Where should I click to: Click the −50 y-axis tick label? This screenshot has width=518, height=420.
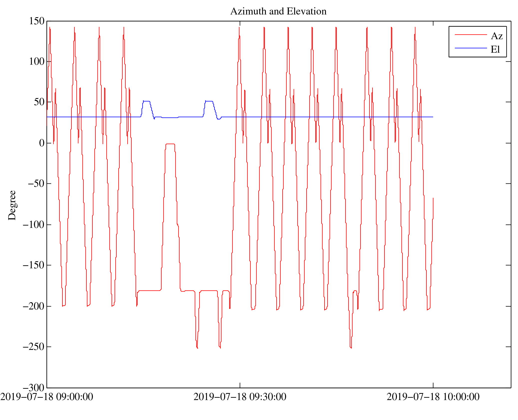[36, 184]
